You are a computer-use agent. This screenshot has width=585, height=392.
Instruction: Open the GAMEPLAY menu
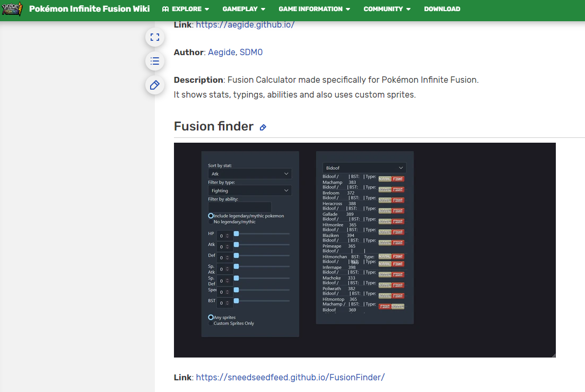[x=243, y=9]
